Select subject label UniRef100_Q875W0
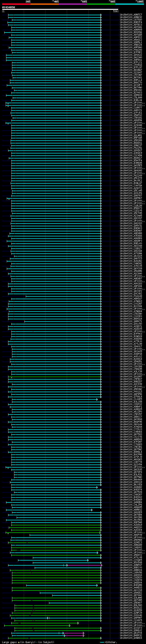Viewport: 146px width, 644px height. [x=131, y=477]
